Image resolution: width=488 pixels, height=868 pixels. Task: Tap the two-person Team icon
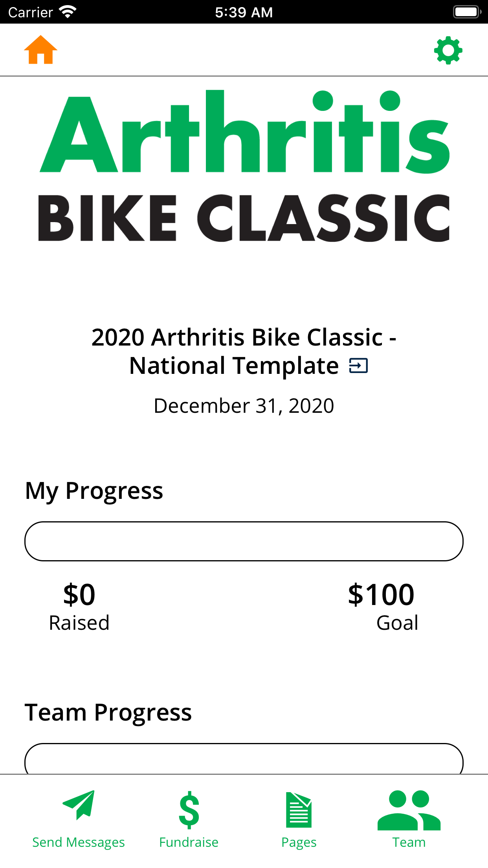point(409,810)
